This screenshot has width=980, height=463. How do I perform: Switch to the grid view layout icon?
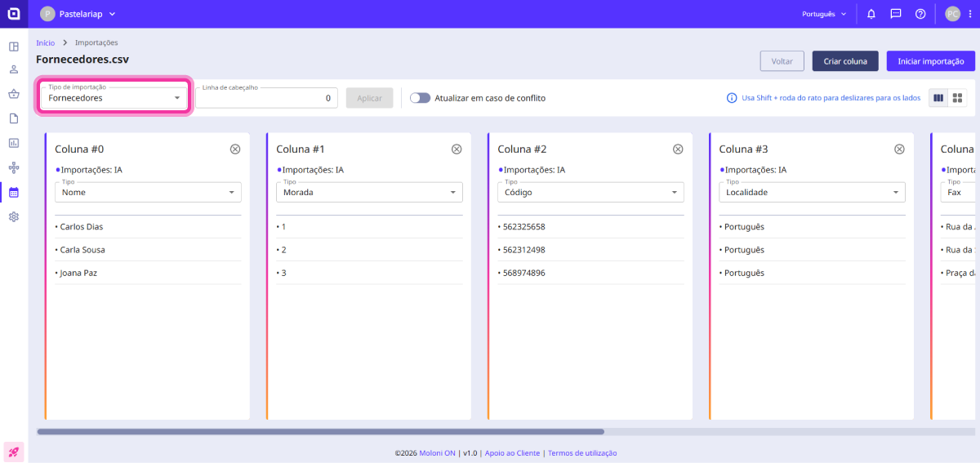pyautogui.click(x=958, y=98)
